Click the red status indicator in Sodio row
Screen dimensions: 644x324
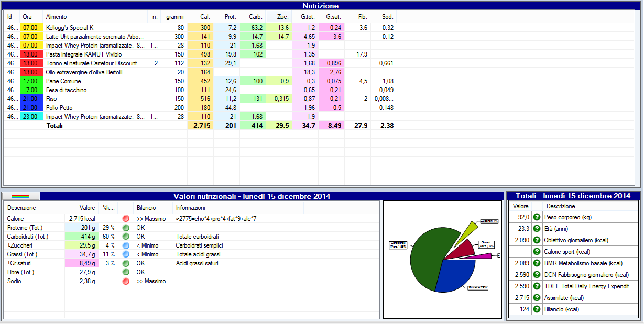pyautogui.click(x=126, y=281)
